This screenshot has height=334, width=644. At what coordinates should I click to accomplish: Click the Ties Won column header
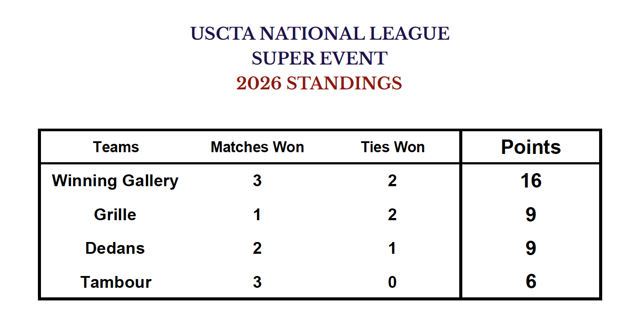point(393,147)
